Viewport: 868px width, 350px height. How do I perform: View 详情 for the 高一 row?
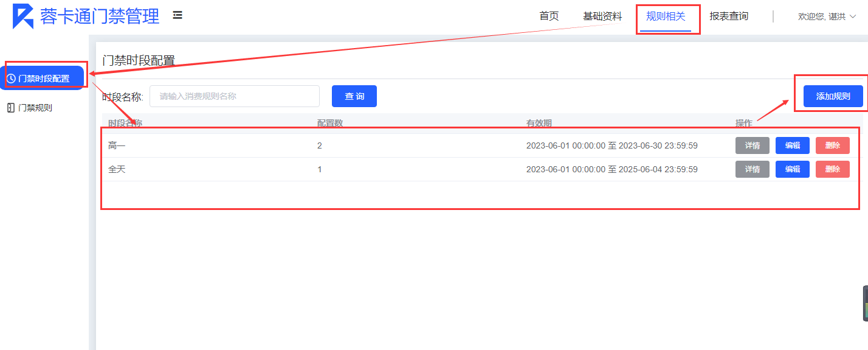point(752,145)
